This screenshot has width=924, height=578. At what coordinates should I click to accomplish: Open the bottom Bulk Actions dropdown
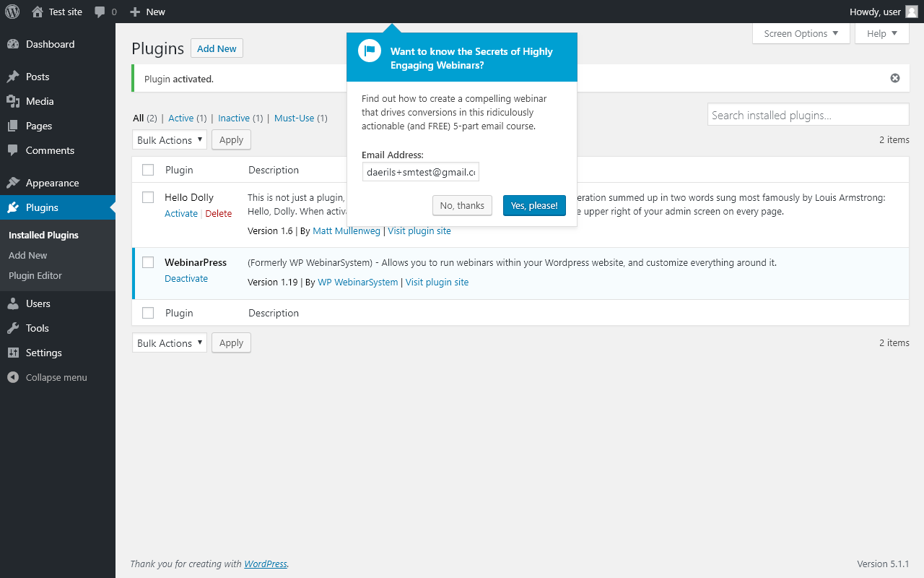click(x=170, y=343)
